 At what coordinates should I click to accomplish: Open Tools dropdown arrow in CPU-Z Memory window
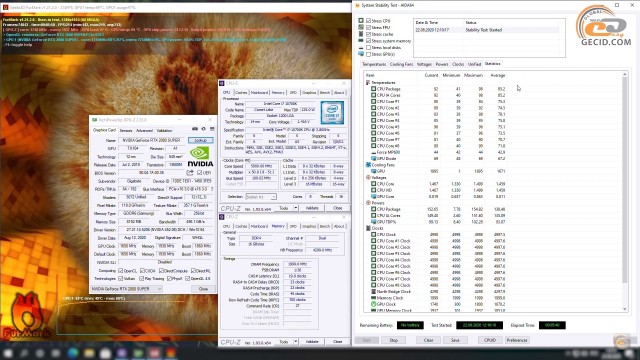click(x=296, y=342)
